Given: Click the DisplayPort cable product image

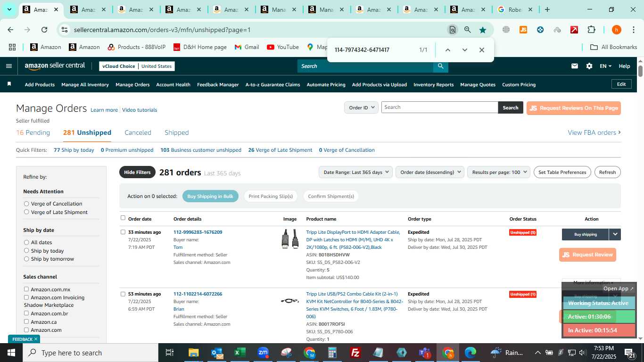Looking at the screenshot, I should tap(290, 239).
